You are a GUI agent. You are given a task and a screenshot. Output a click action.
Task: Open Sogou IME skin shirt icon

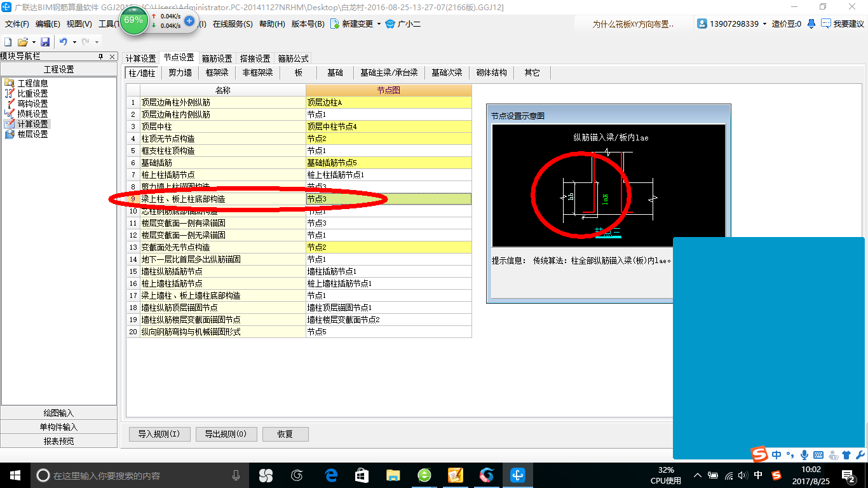[846, 455]
